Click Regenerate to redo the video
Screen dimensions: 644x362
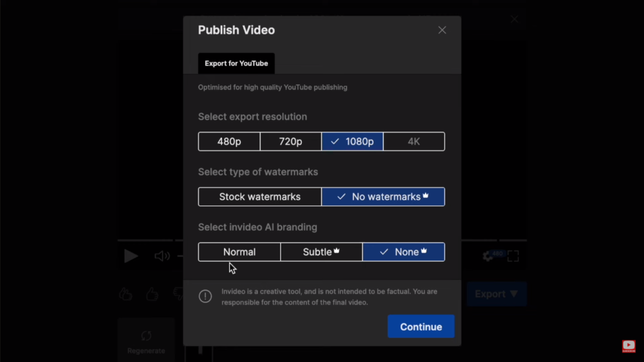(146, 339)
